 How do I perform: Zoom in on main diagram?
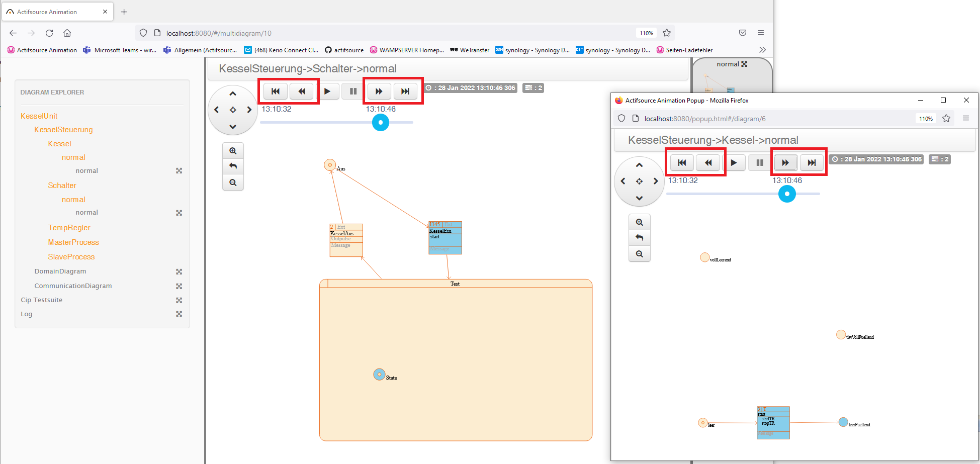[x=233, y=151]
